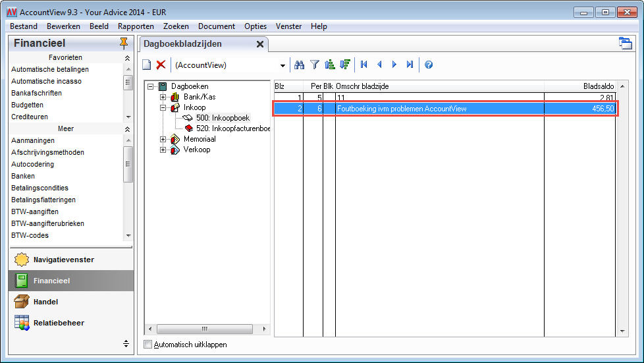Image resolution: width=644 pixels, height=363 pixels.
Task: Click the Verkoop folder icon
Action: (175, 150)
